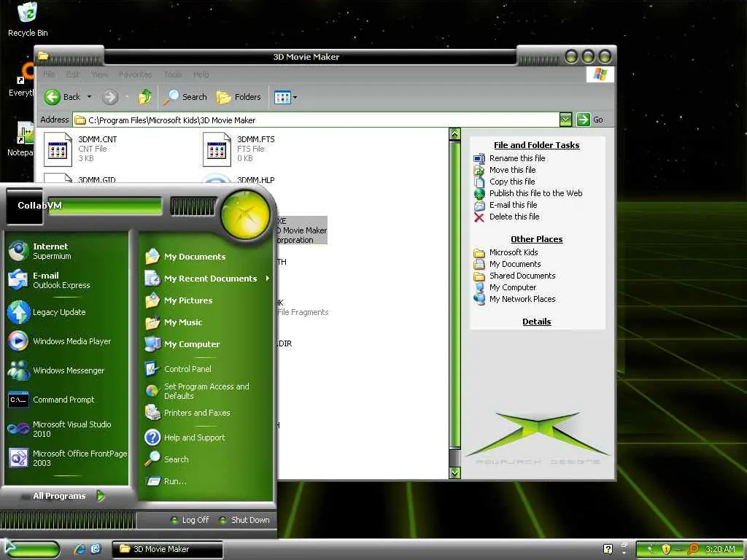Open My Pictures folder

pyautogui.click(x=206, y=300)
